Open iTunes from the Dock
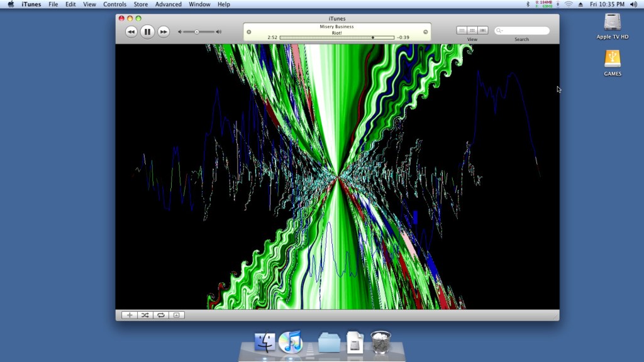 pos(291,343)
